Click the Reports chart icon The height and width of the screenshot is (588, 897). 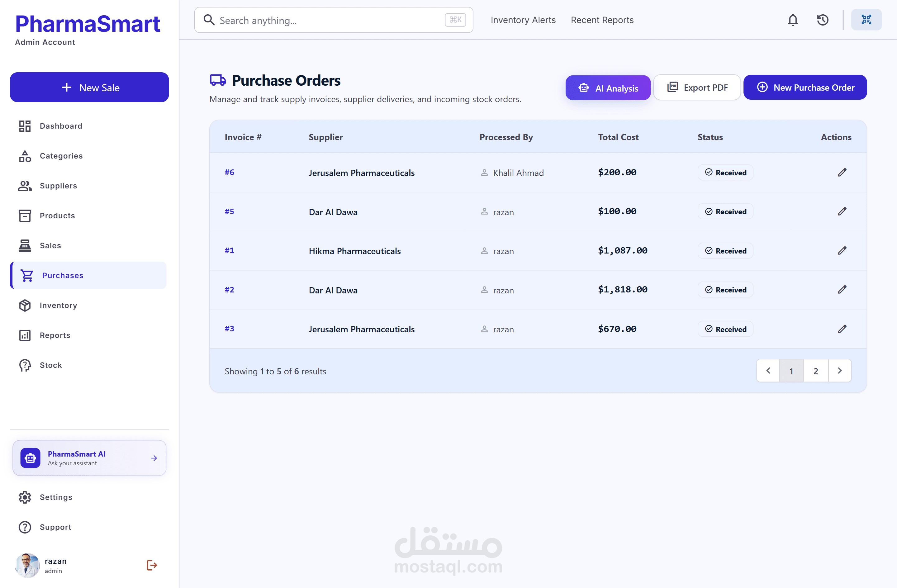click(25, 335)
